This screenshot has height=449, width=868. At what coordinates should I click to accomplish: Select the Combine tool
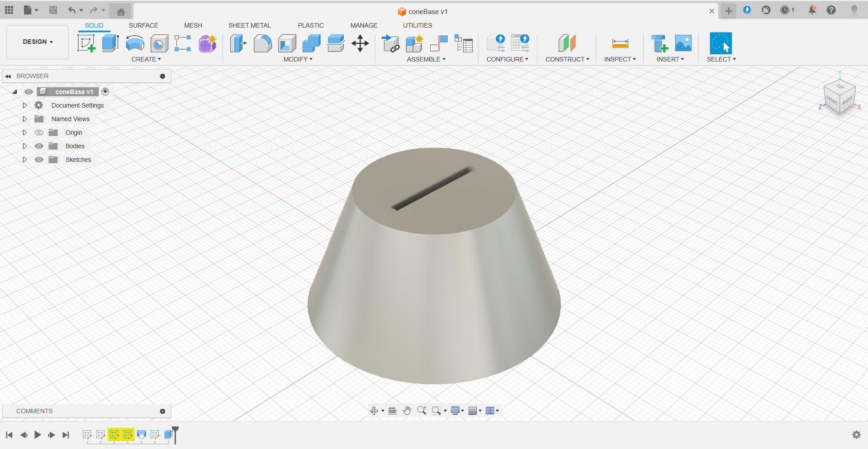click(x=312, y=43)
